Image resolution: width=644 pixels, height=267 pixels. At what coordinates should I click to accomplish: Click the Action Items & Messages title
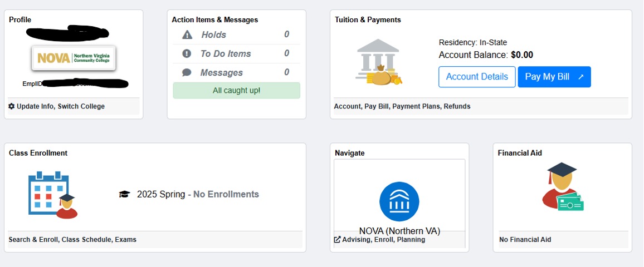click(x=215, y=19)
